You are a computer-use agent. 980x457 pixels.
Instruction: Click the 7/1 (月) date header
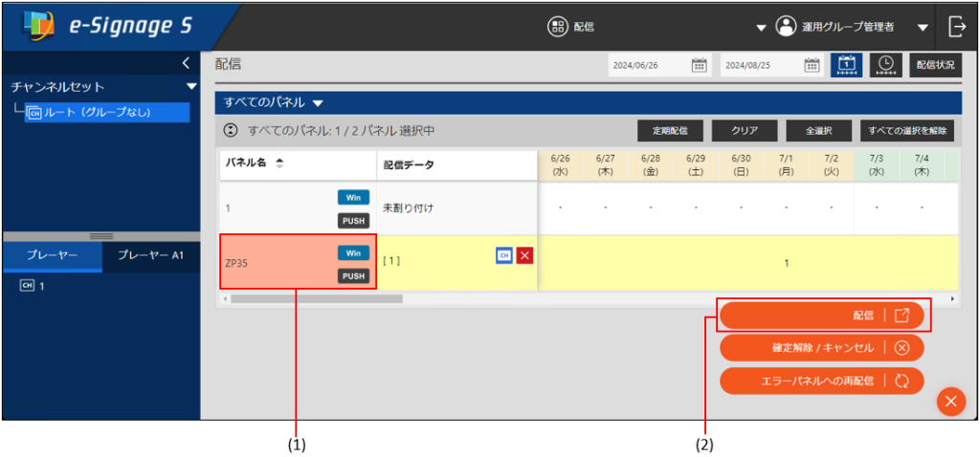(786, 165)
